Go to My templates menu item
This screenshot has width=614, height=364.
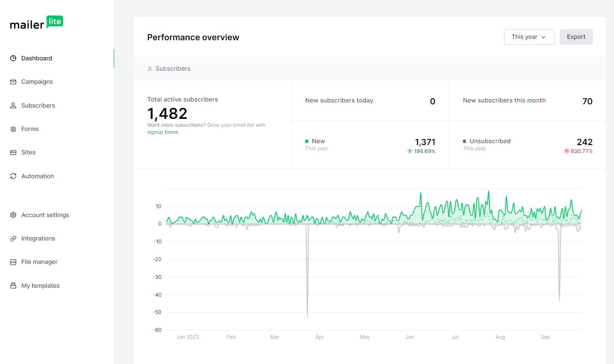click(x=40, y=286)
